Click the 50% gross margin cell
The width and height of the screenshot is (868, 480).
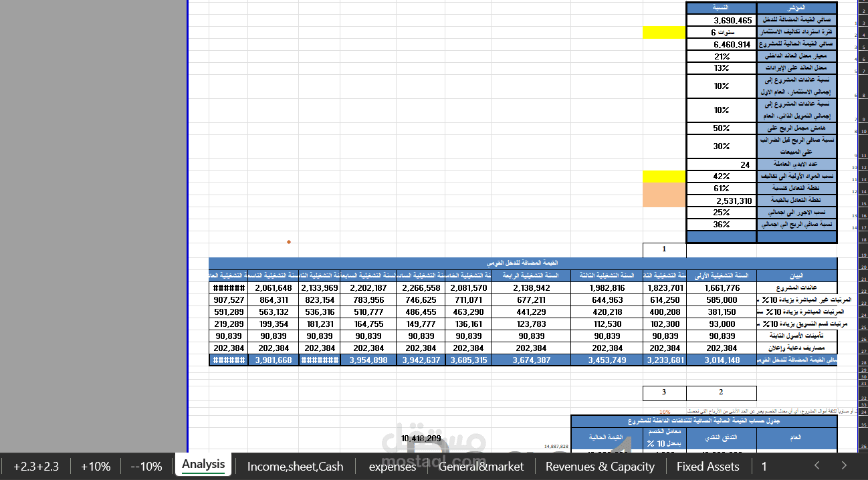click(722, 128)
